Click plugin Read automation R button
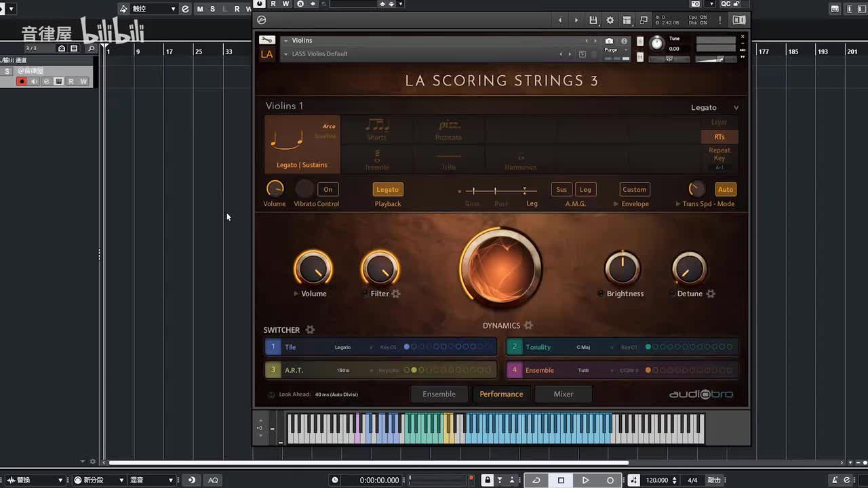 click(273, 4)
